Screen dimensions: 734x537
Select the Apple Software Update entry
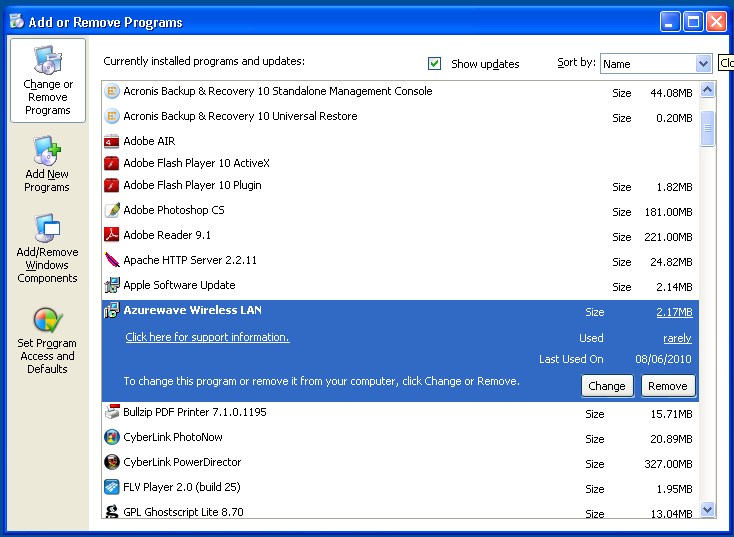click(400, 285)
